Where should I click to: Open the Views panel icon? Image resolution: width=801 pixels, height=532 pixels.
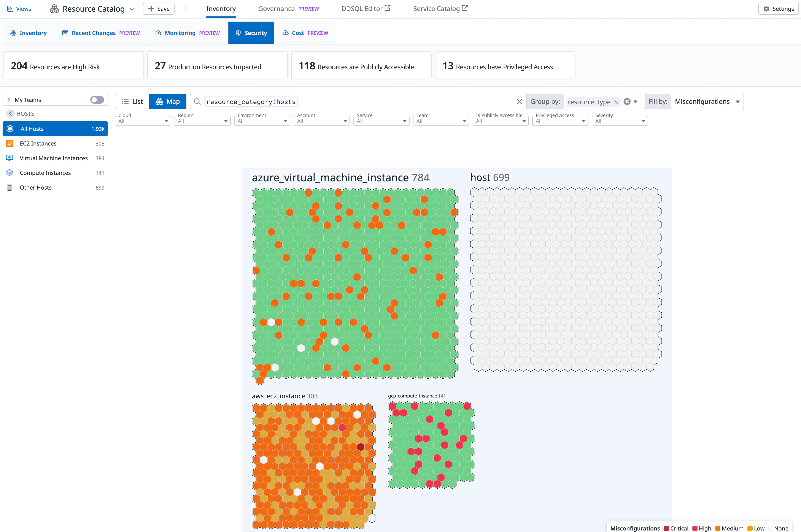(10, 9)
